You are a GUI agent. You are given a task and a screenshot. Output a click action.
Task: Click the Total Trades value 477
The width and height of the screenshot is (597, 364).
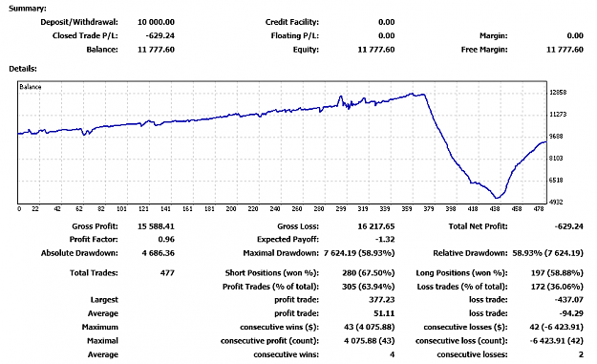(x=167, y=273)
